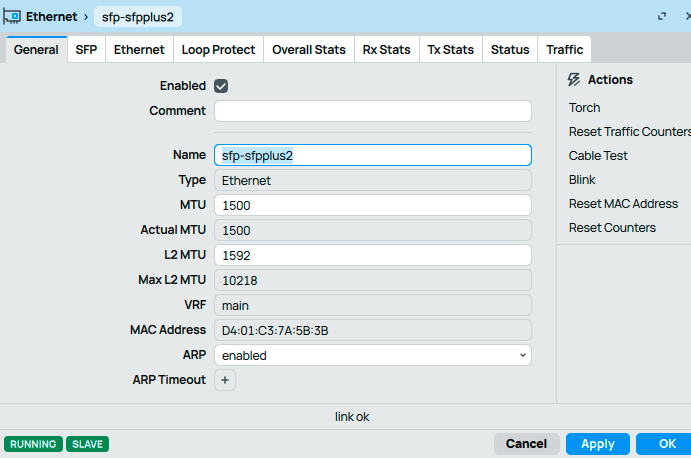
Task: Open the Loop Protect tab
Action: [218, 50]
